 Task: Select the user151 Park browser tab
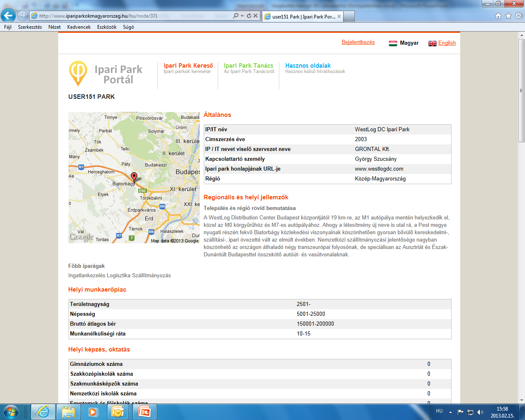pyautogui.click(x=302, y=16)
